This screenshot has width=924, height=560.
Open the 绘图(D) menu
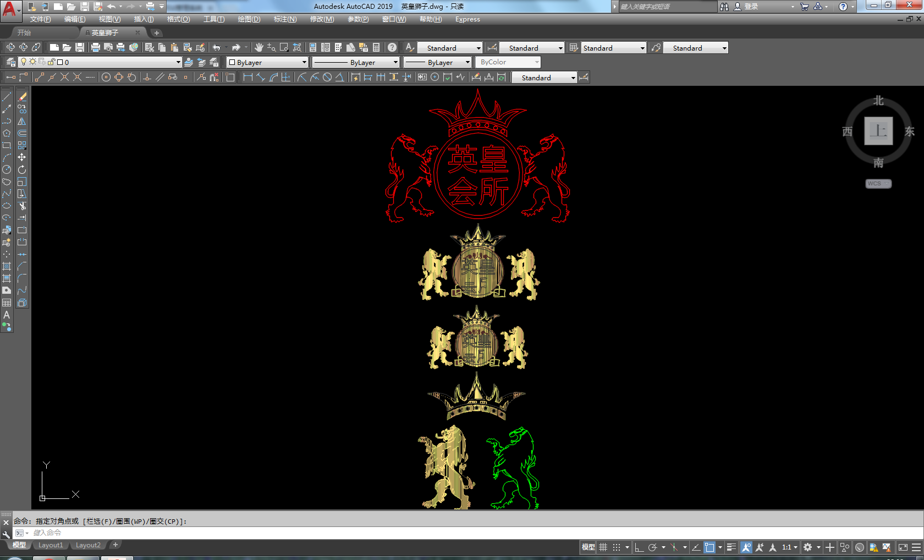(249, 19)
